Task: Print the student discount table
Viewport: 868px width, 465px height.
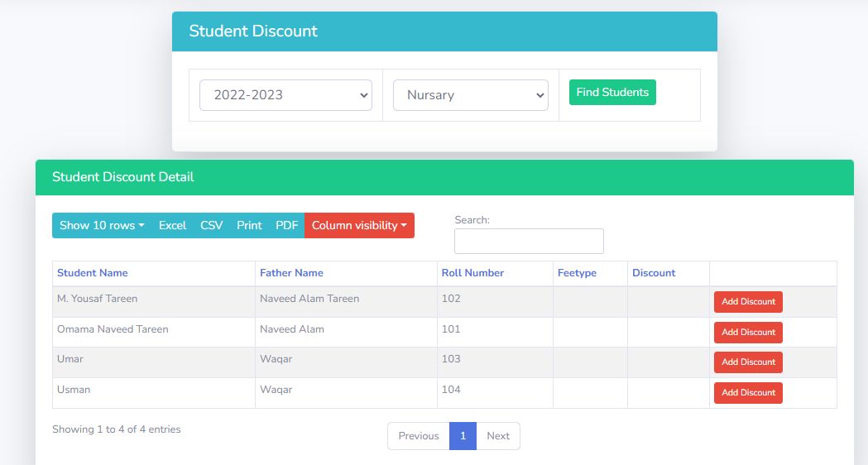Action: (249, 226)
